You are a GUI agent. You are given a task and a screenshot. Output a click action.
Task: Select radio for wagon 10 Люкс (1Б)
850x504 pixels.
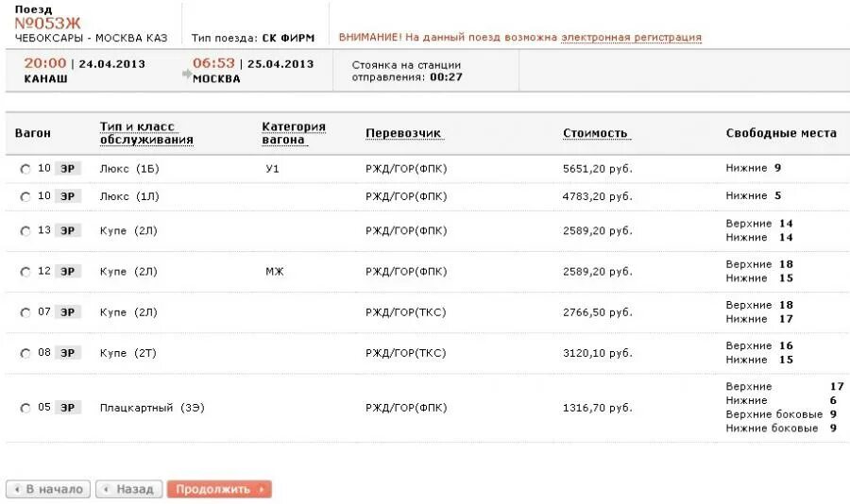pos(25,169)
